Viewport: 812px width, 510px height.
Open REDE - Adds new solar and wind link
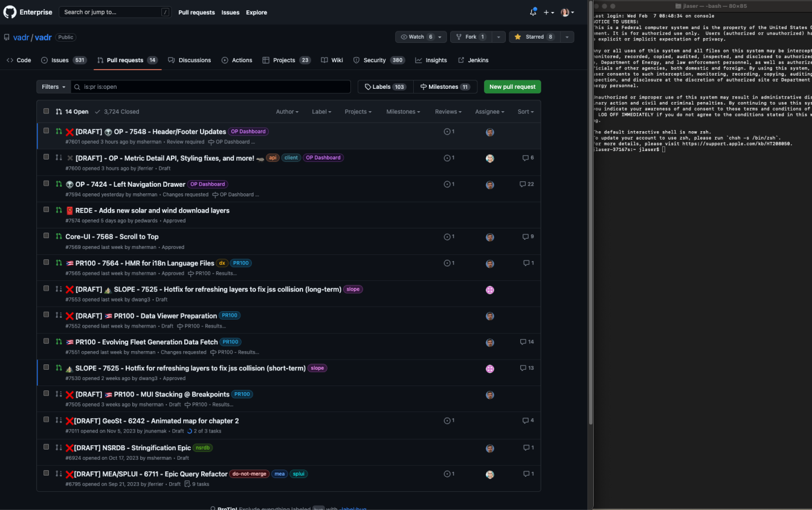click(x=152, y=210)
